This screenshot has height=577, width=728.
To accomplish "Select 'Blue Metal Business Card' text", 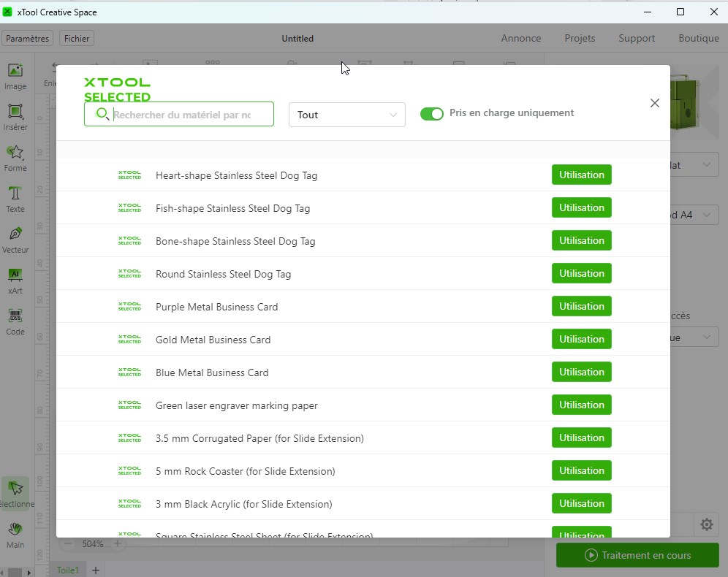I will 212,373.
